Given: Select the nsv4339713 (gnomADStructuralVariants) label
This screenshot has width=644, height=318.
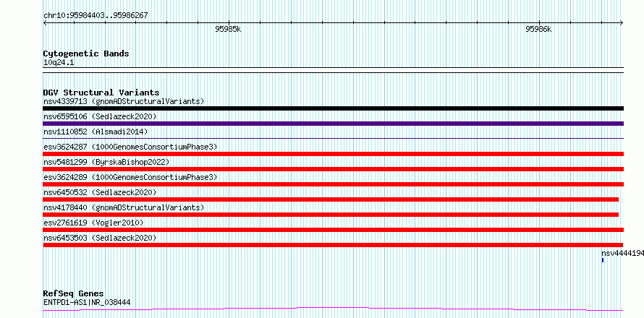Looking at the screenshot, I should (124, 101).
